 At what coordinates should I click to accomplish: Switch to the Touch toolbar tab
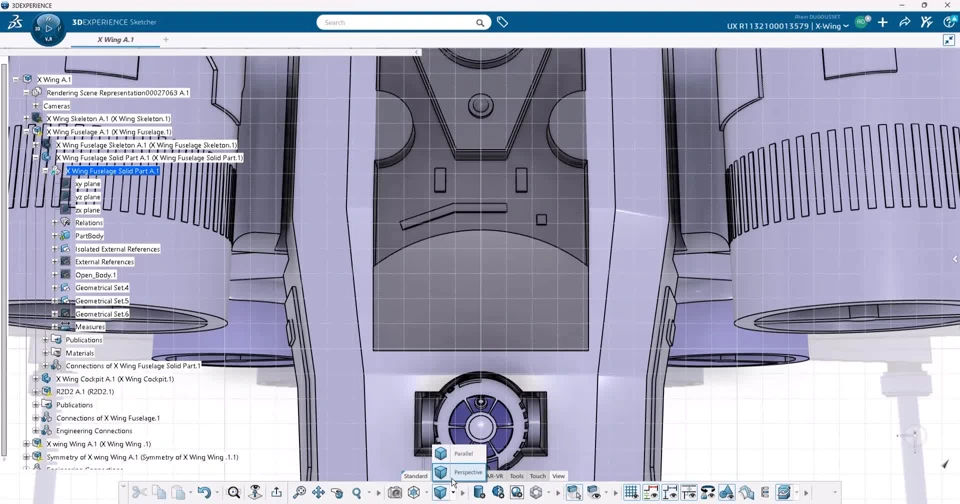(538, 476)
